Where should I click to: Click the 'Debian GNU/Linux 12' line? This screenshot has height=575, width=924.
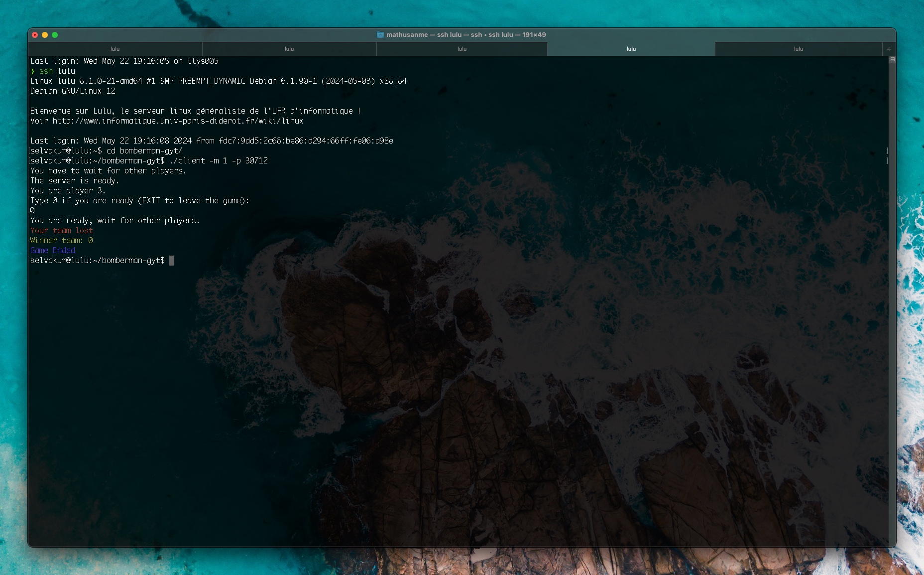73,91
